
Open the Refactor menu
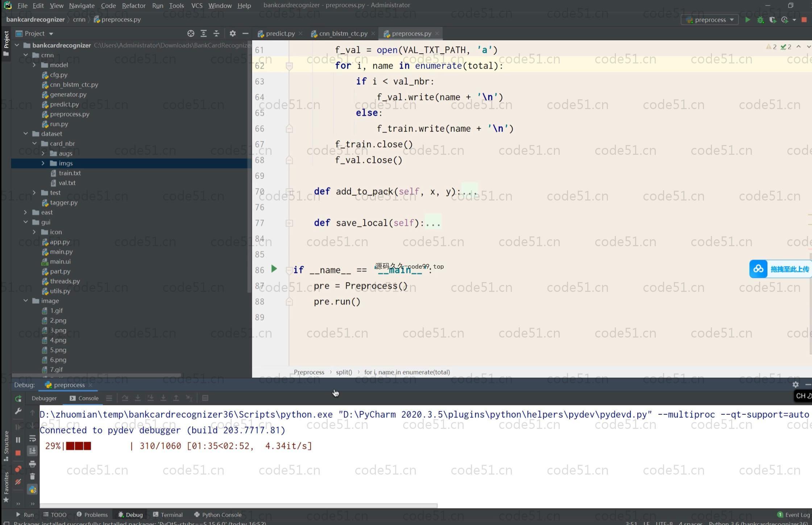133,5
